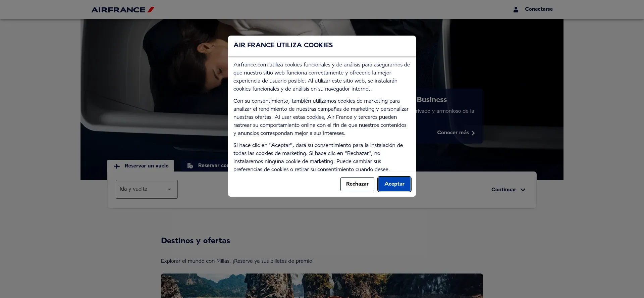Click the Destinos y ofertas heading
The image size is (644, 298).
point(195,241)
